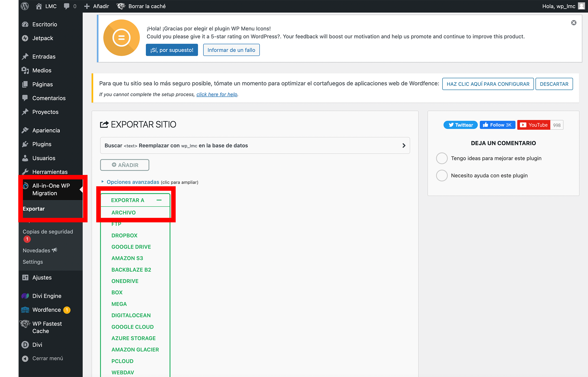Choose PCLOUD export option
Image resolution: width=588 pixels, height=377 pixels.
pos(122,361)
